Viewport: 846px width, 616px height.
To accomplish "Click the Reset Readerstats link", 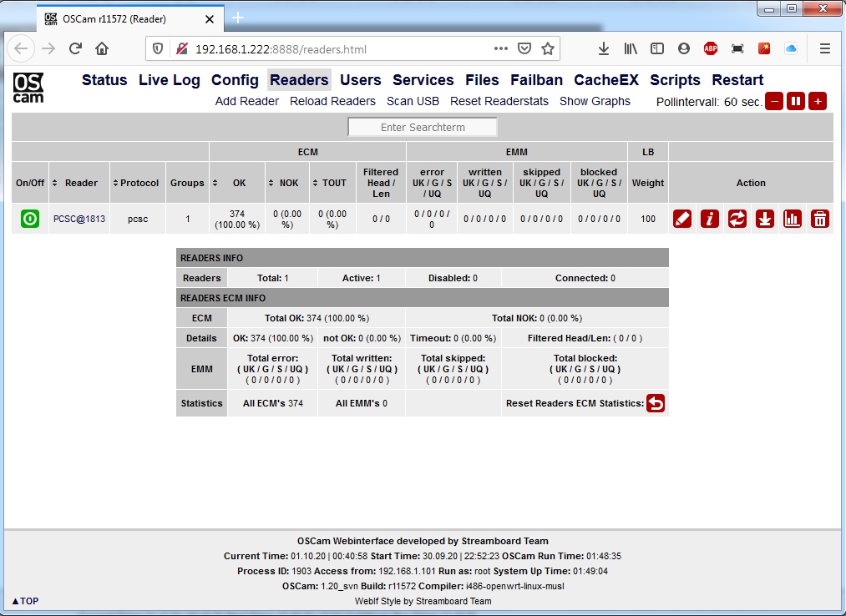I will pos(499,101).
